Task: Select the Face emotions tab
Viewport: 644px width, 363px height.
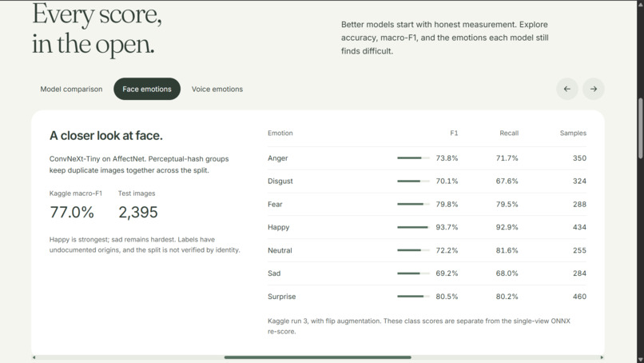Action: click(x=147, y=90)
